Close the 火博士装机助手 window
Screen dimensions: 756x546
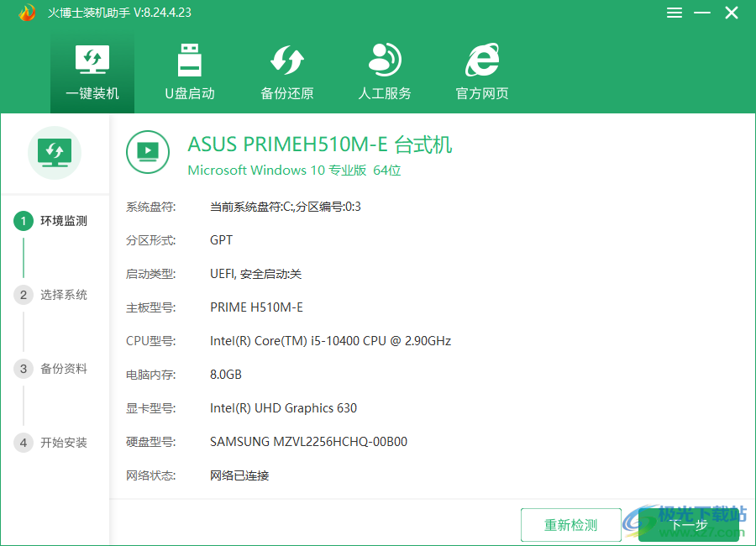731,13
